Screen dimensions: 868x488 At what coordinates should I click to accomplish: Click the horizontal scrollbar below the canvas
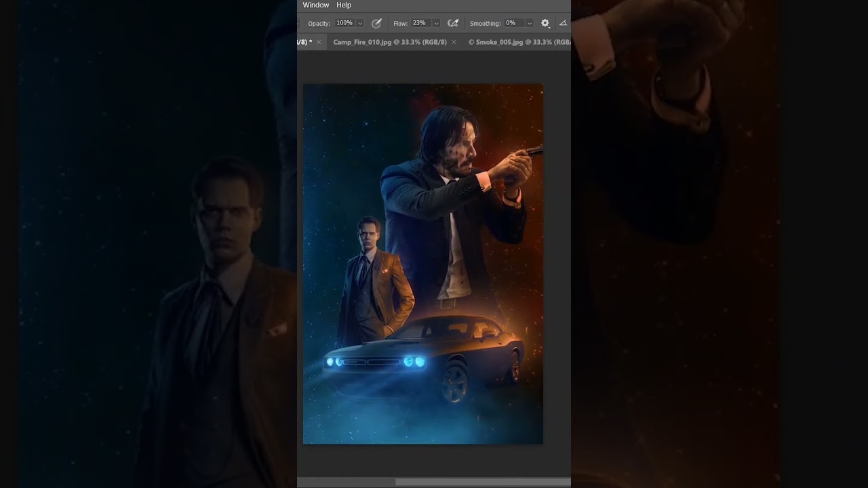coord(483,482)
